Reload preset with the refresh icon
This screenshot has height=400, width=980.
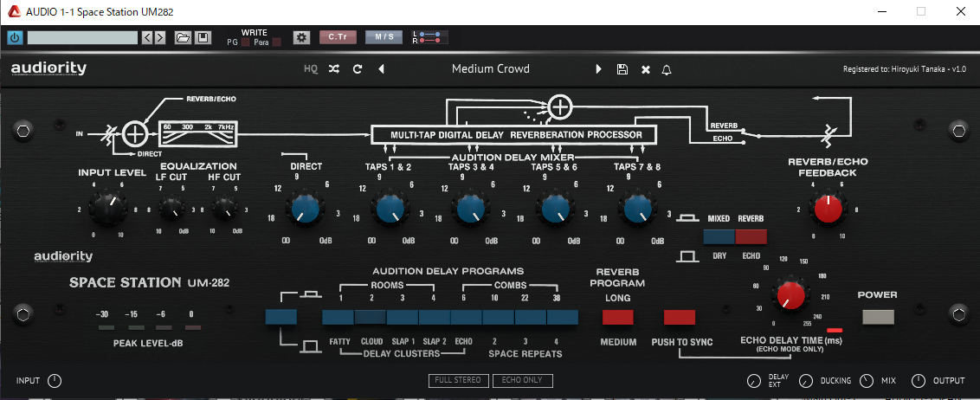point(358,69)
